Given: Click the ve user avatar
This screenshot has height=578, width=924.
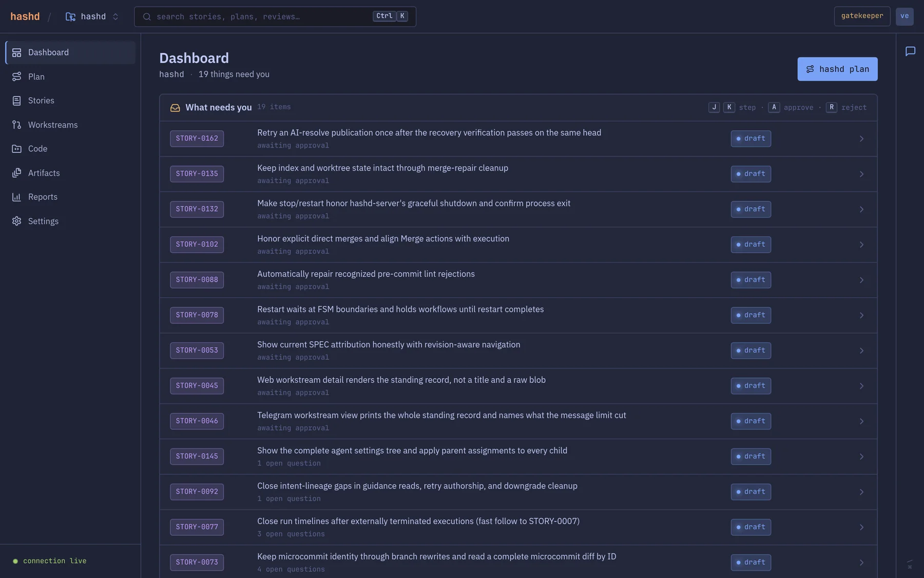Looking at the screenshot, I should (x=904, y=16).
